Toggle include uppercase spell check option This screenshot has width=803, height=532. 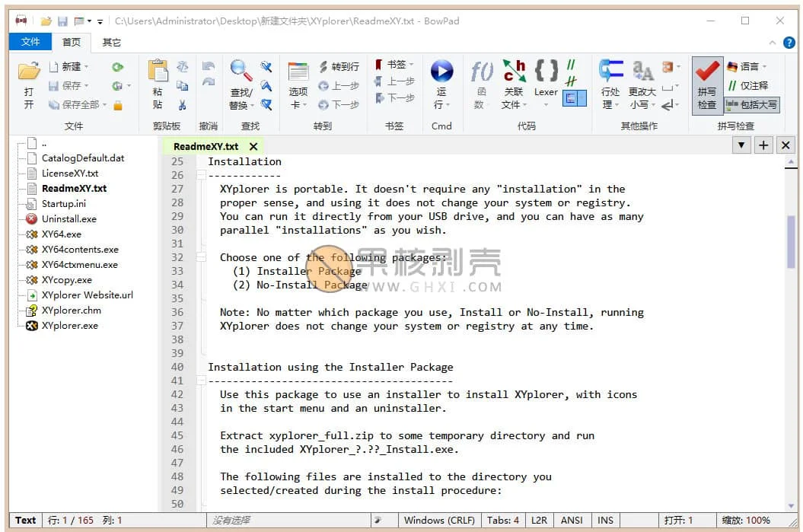pyautogui.click(x=752, y=105)
